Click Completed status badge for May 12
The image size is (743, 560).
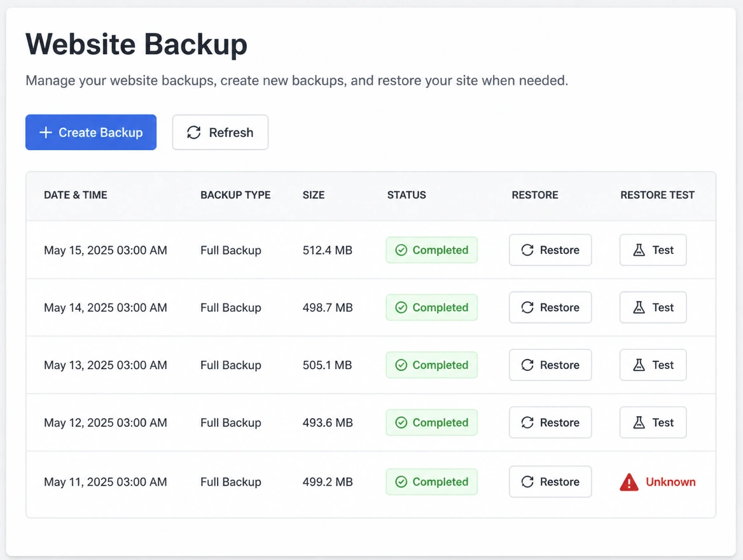(x=432, y=422)
